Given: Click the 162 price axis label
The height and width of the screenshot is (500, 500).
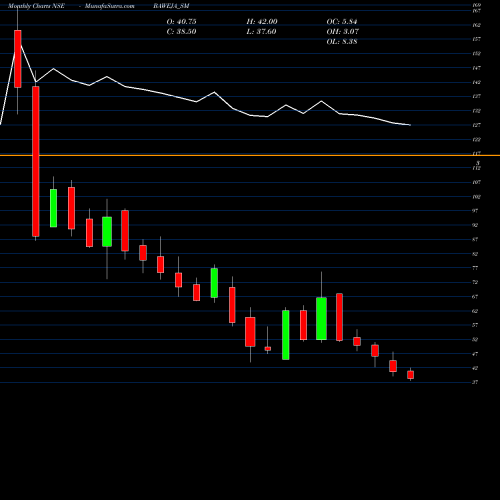Looking at the screenshot, I should (476, 25).
